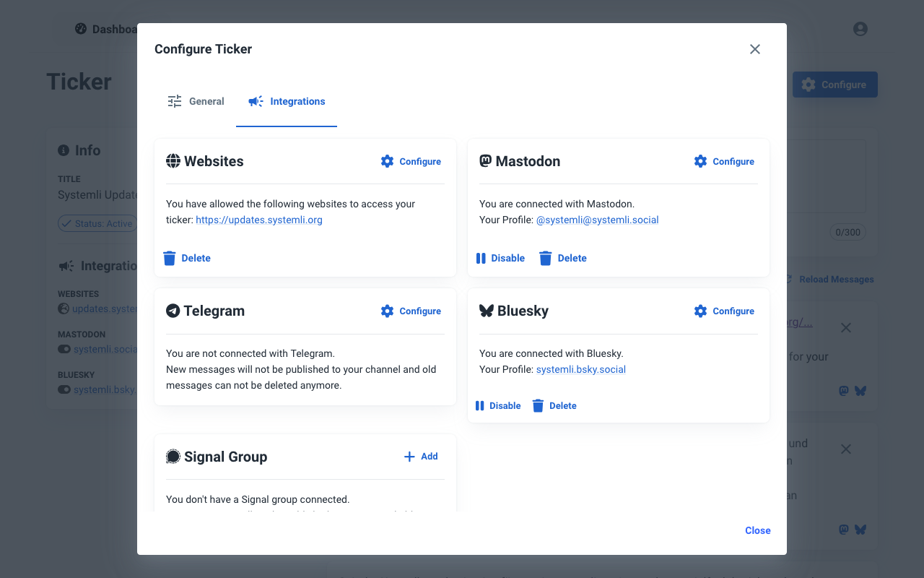Disable the Bluesky integration
Screen dimensions: 924x578
[497, 405]
